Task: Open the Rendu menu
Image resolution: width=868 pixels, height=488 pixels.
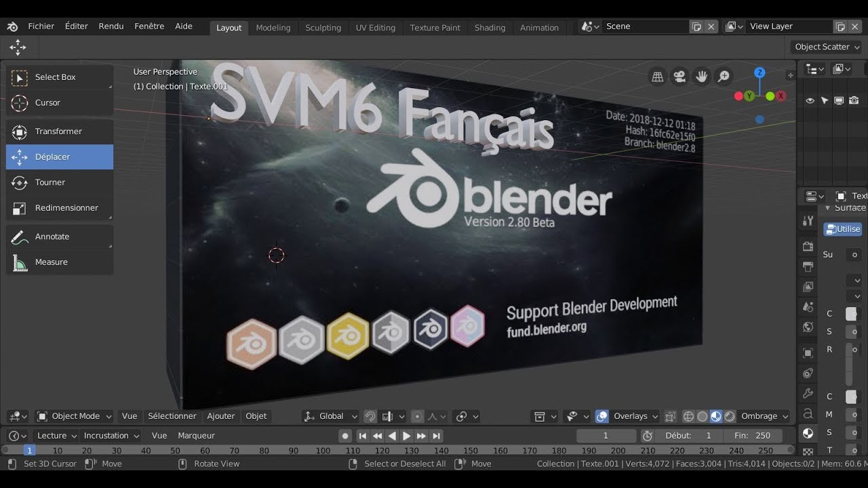Action: coord(111,26)
